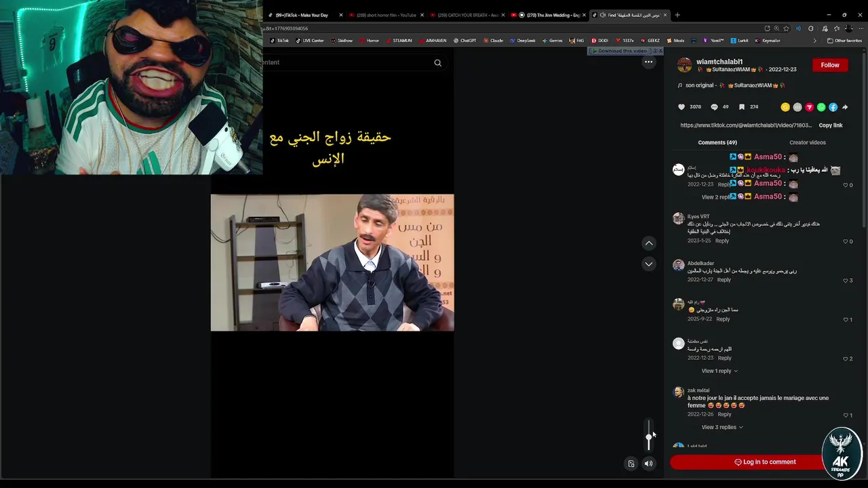Like the Abdelkader comment

846,281
